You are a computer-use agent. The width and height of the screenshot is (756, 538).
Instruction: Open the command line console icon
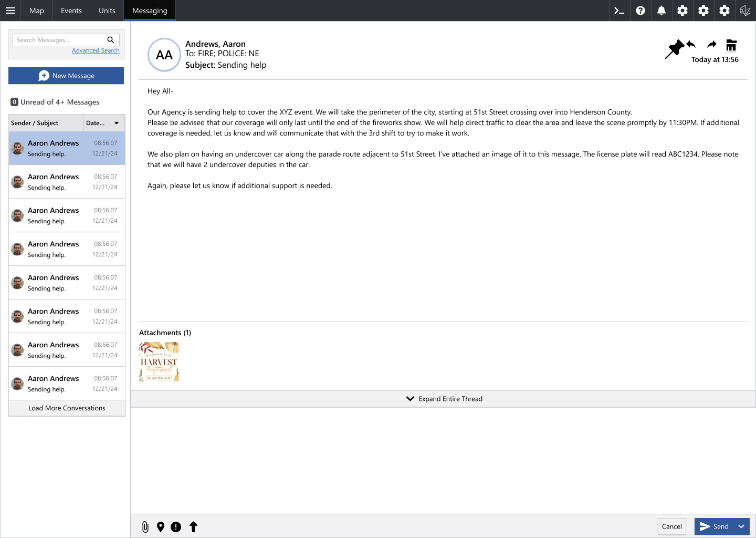click(x=619, y=11)
